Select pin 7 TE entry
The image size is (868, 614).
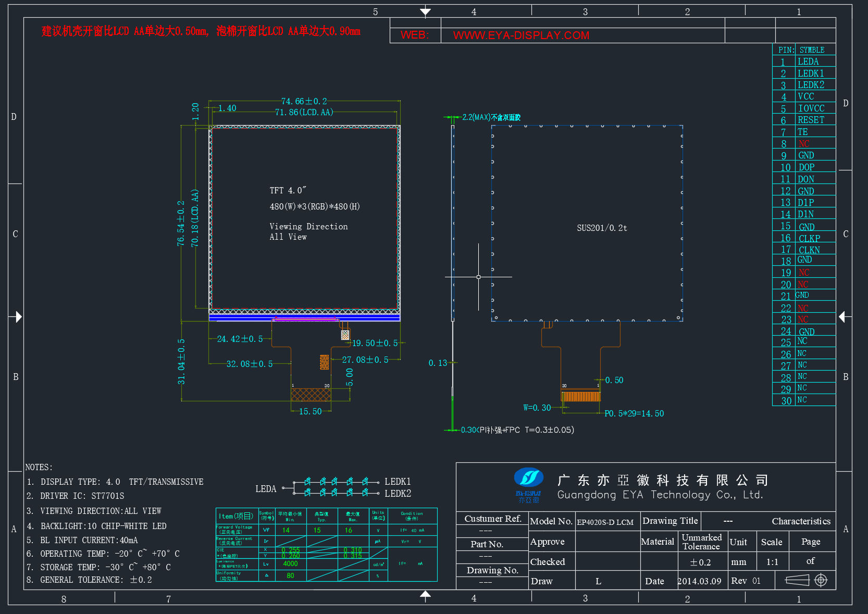click(x=804, y=132)
